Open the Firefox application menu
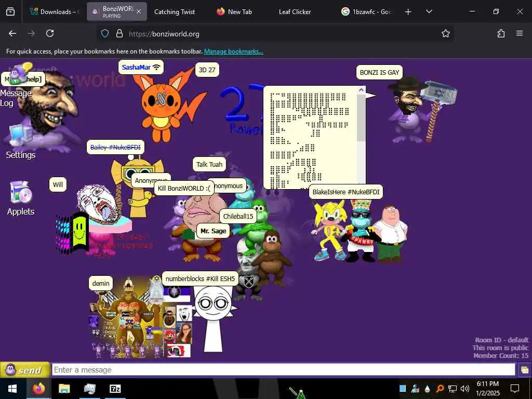The height and width of the screenshot is (399, 532). point(520,33)
